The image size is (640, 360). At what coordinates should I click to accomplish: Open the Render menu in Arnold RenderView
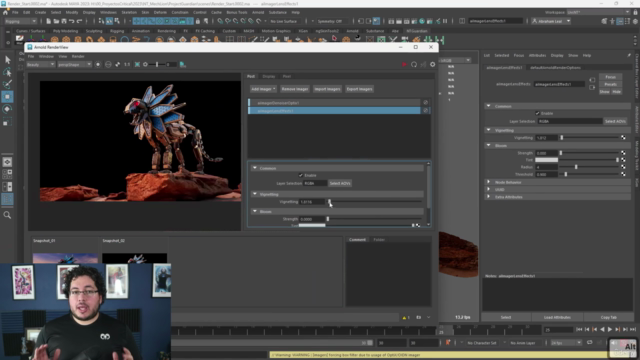coord(78,56)
